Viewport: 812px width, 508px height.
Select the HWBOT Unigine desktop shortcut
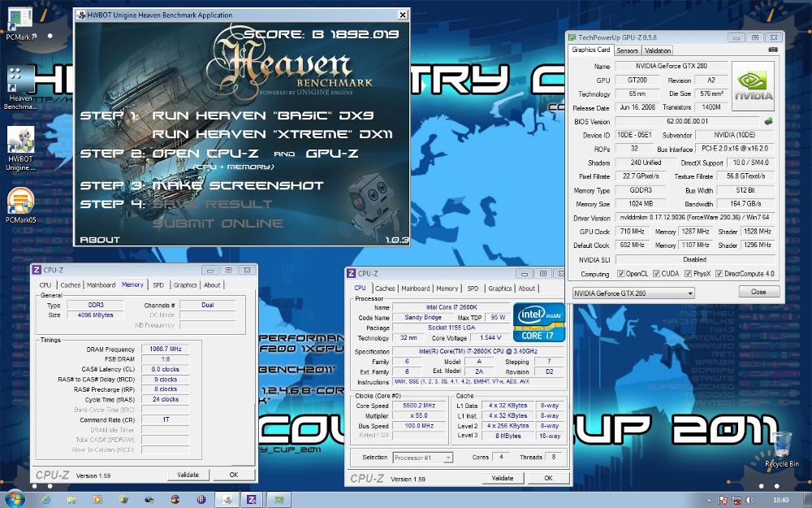[x=20, y=149]
